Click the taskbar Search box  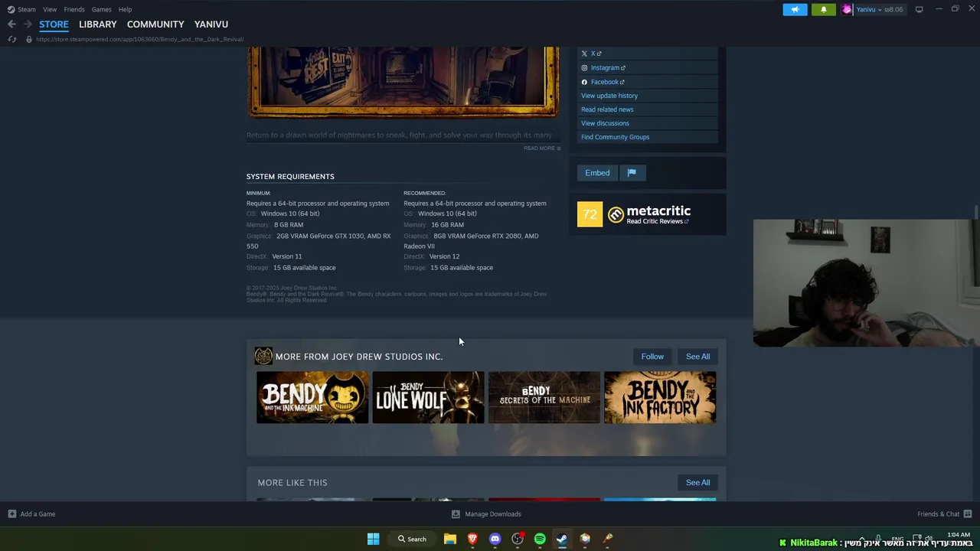412,539
